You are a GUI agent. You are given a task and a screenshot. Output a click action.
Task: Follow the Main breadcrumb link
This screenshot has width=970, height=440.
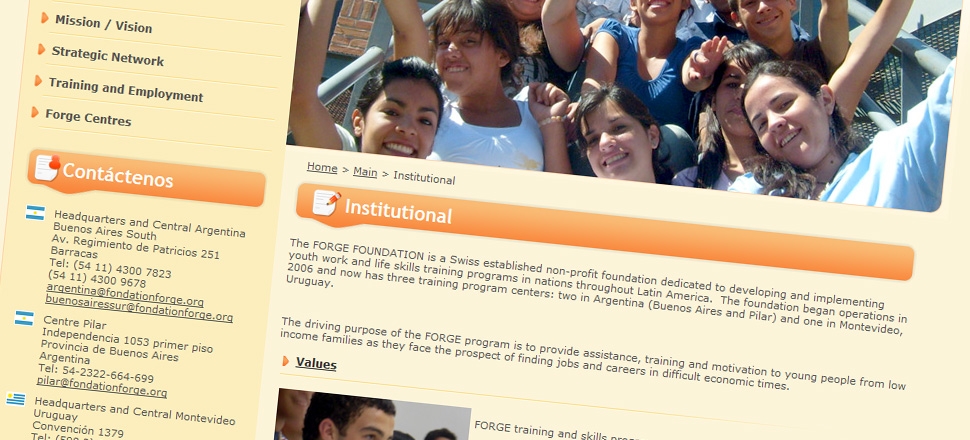click(x=365, y=172)
